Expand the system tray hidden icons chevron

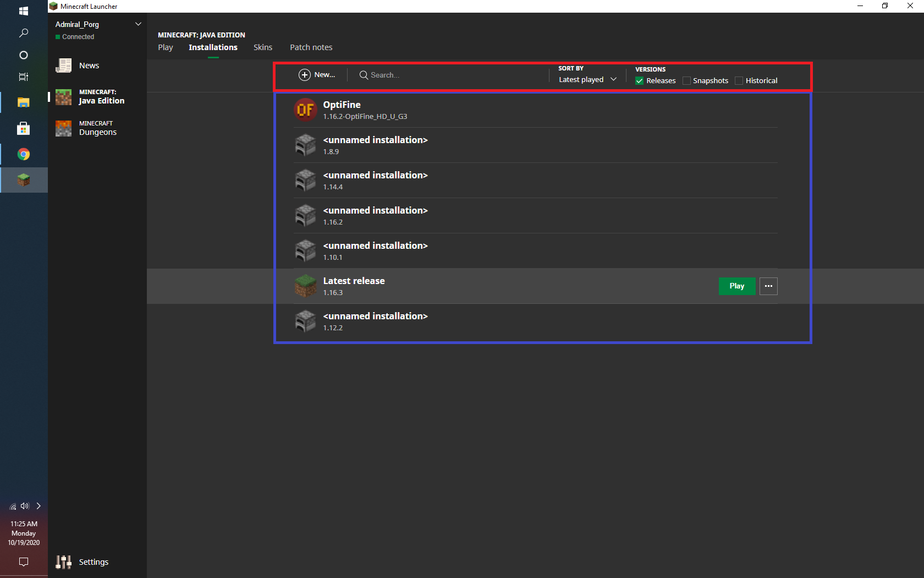tap(38, 506)
